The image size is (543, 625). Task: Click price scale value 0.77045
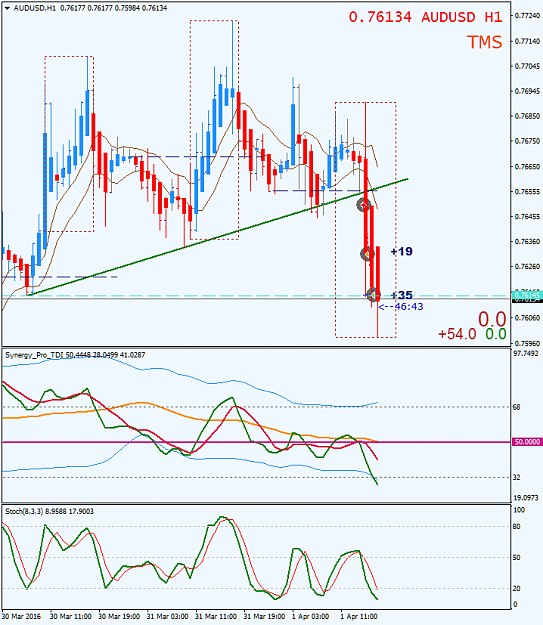pos(527,66)
